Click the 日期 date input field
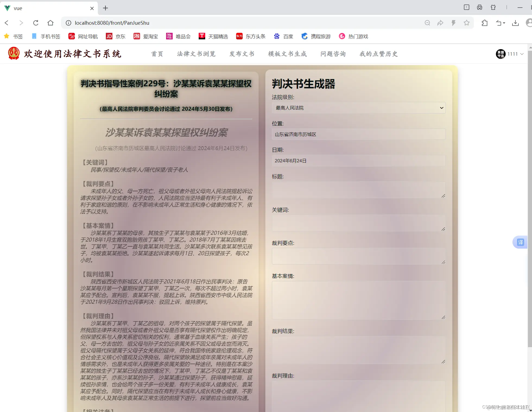 359,161
